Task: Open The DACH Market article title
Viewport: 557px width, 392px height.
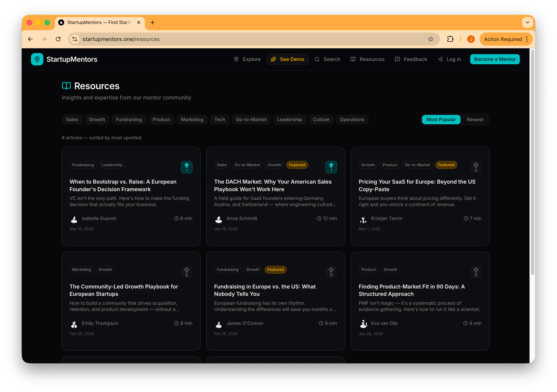Action: pyautogui.click(x=273, y=185)
